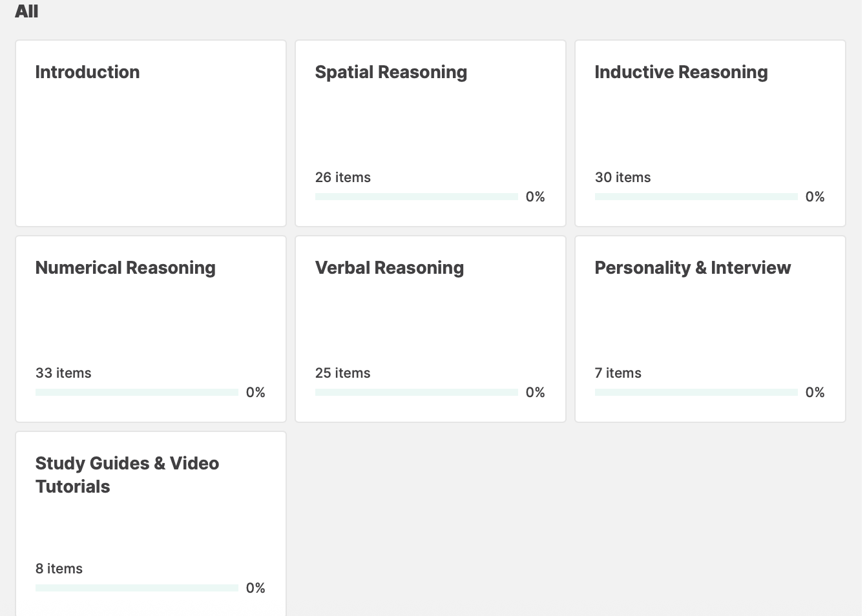Click the 30 items label
The width and height of the screenshot is (867, 616).
(622, 178)
